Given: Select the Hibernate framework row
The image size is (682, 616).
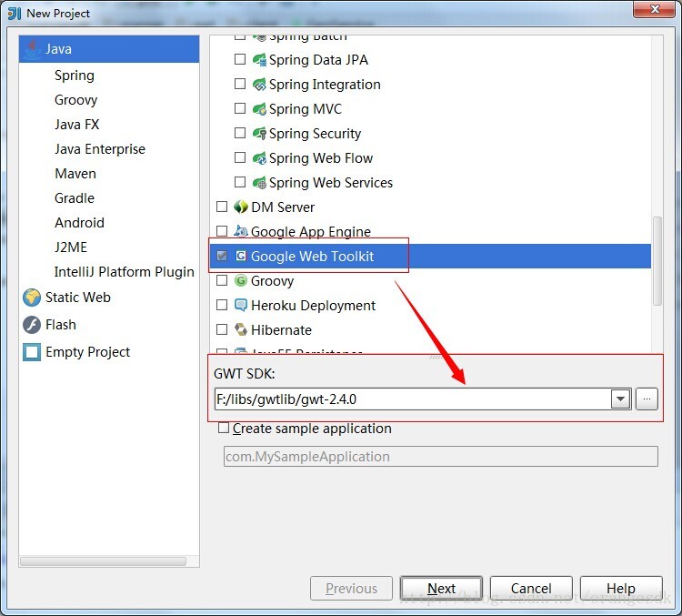Looking at the screenshot, I should click(431, 330).
